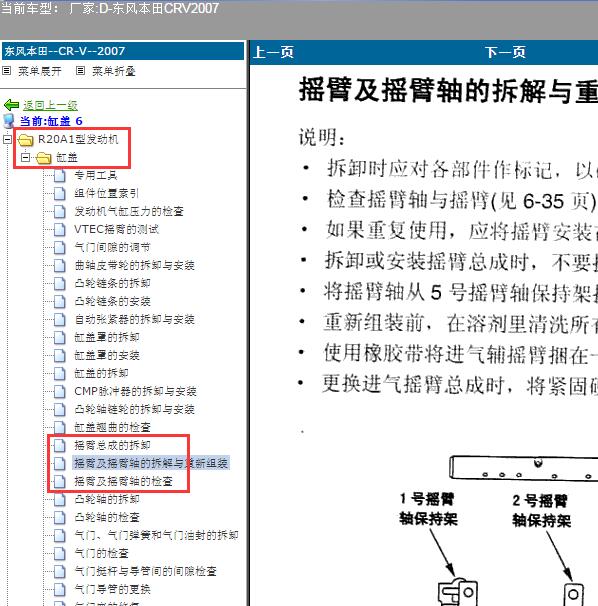
Task: Open the 缸盖罩的安装 page
Action: coord(107,355)
